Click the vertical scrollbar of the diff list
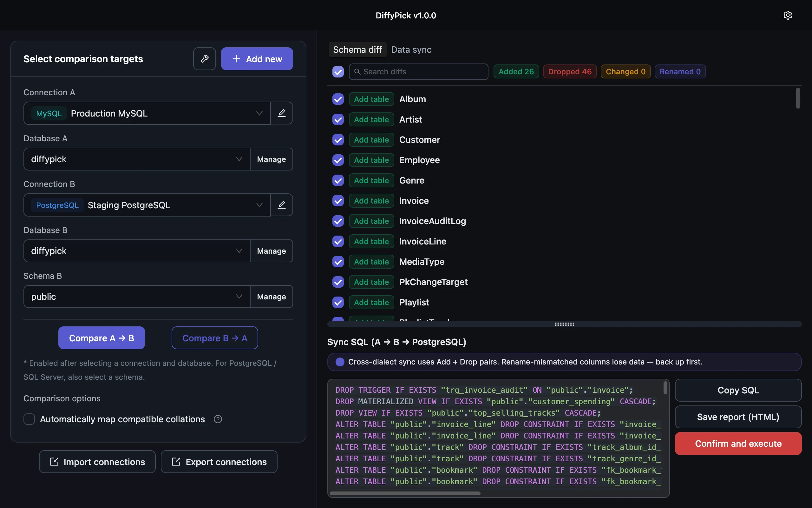 (798, 98)
